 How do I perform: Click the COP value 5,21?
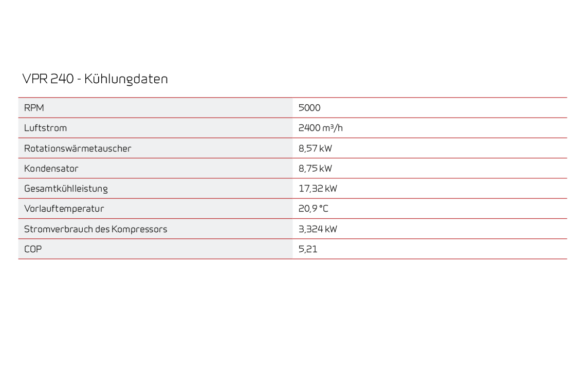(308, 249)
